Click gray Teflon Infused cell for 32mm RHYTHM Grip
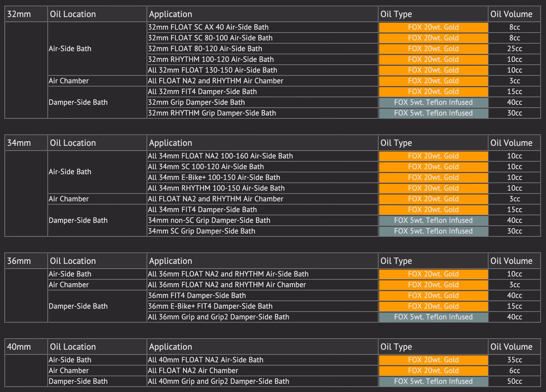The width and height of the screenshot is (546, 392). pyautogui.click(x=433, y=113)
